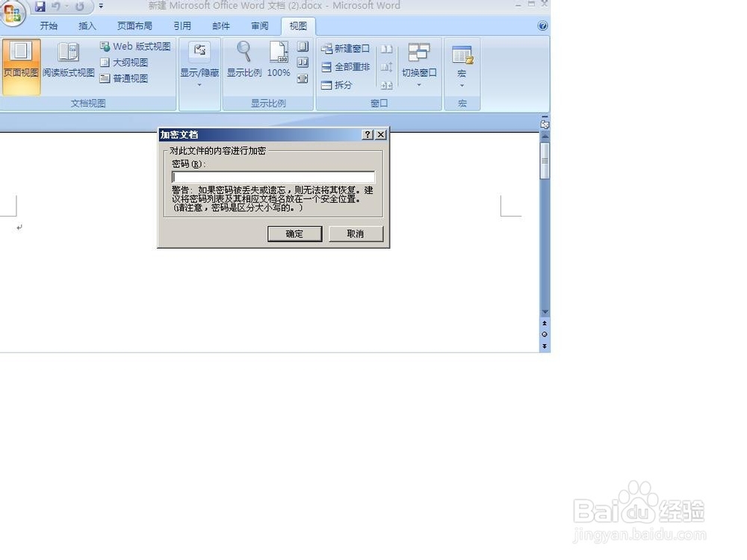Switch to Web 版式视图
747x560 pixels.
tap(135, 46)
